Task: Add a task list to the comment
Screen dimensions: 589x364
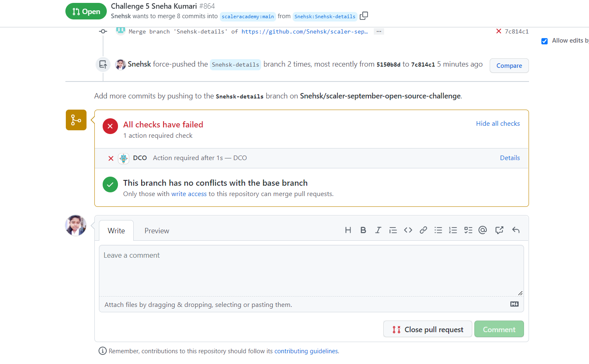Action: coord(468,230)
